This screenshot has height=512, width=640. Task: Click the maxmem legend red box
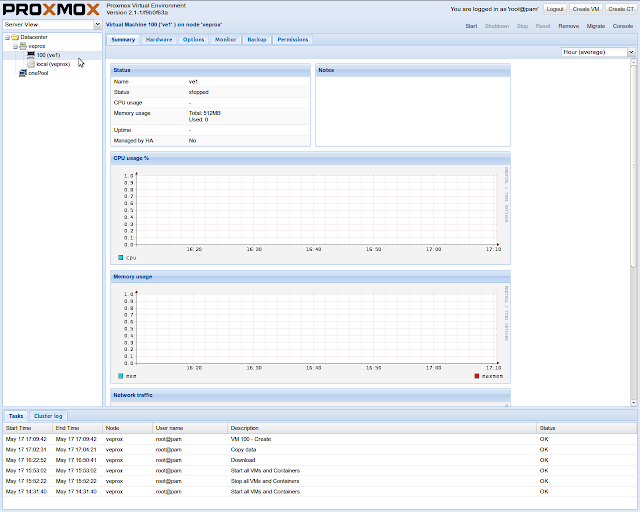click(476, 376)
